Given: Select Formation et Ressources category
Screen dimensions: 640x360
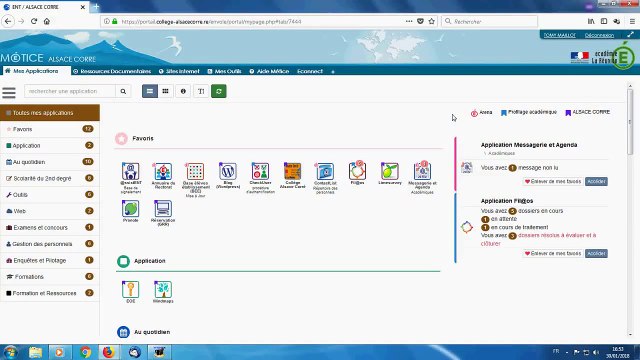Looking at the screenshot, I should click(x=50, y=293).
